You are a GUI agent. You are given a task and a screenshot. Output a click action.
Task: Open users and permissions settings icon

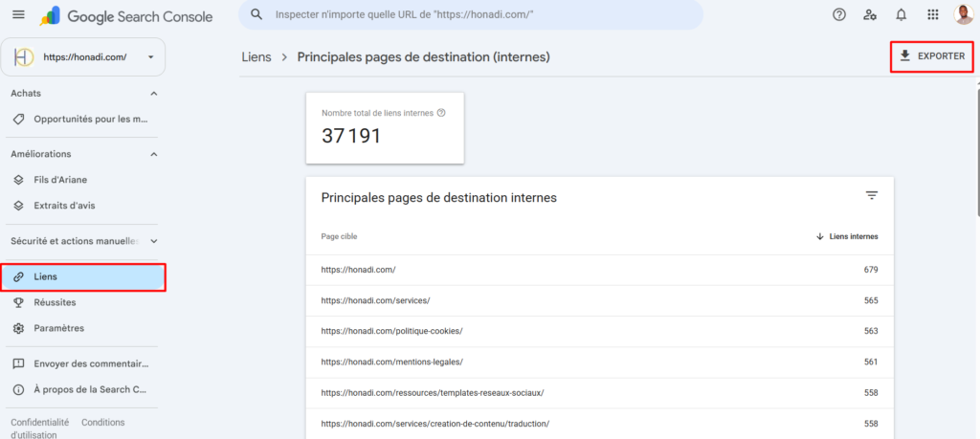(x=869, y=15)
